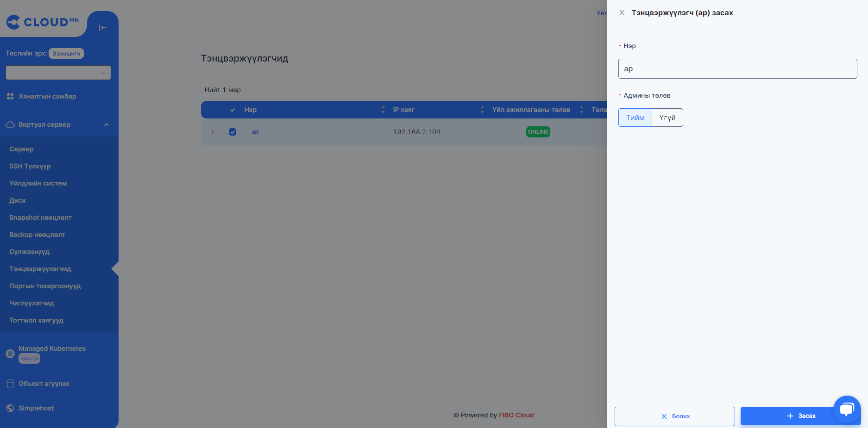Select Тийм for admin state
Image resolution: width=868 pixels, height=428 pixels.
(x=635, y=118)
